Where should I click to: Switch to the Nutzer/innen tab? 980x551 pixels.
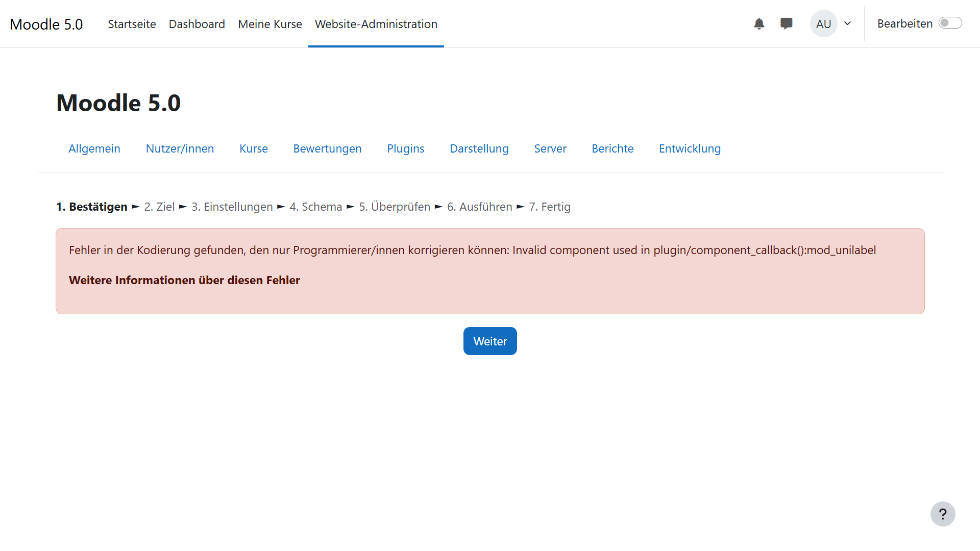tap(180, 148)
